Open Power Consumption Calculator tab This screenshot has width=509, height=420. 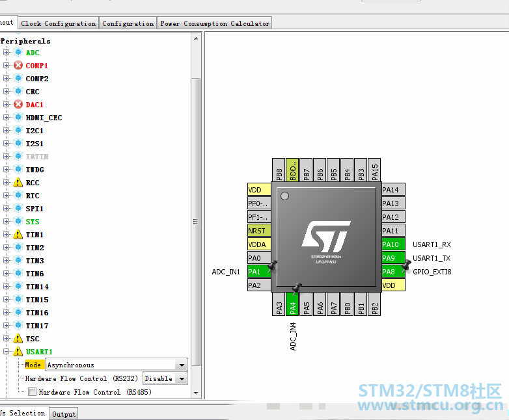point(215,23)
